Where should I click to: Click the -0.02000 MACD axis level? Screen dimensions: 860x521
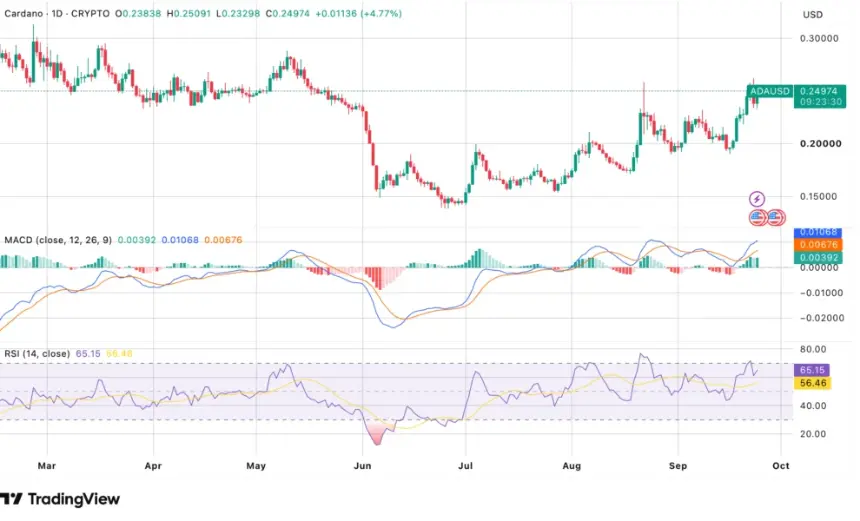(822, 318)
